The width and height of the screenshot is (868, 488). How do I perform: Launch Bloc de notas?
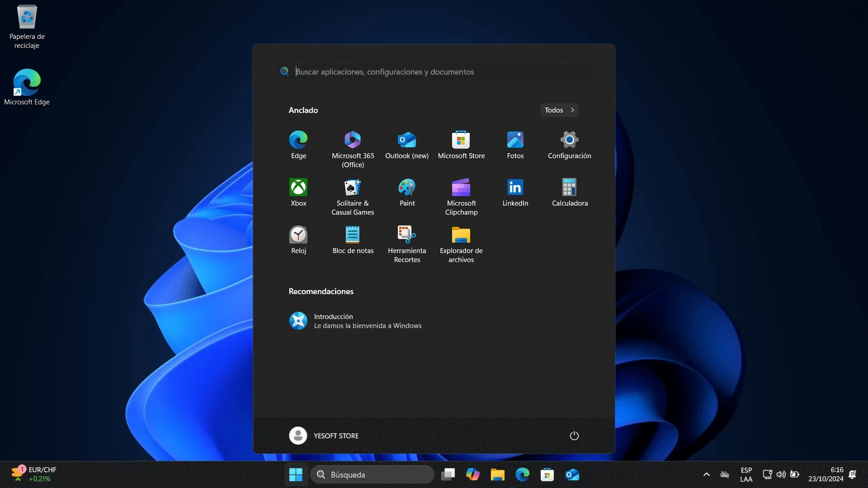pos(353,240)
